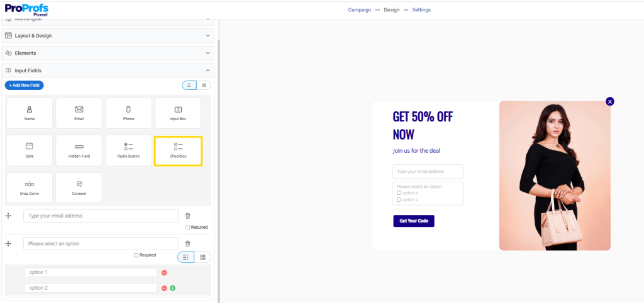Add the Name input field tile
Screen dimensions: 644x303
pos(30,113)
